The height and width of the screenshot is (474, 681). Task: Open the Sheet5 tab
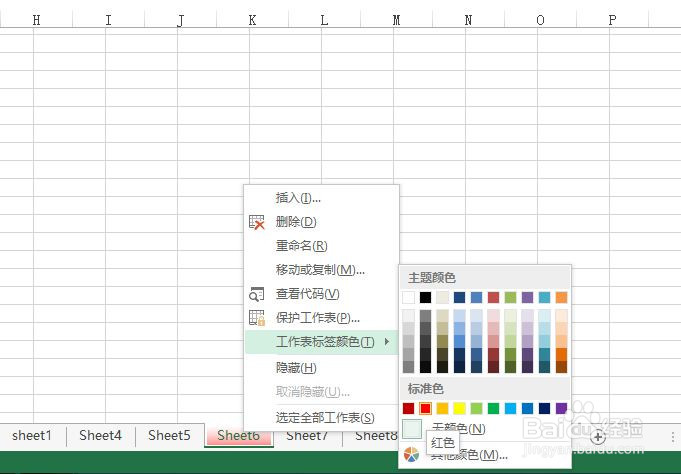169,435
